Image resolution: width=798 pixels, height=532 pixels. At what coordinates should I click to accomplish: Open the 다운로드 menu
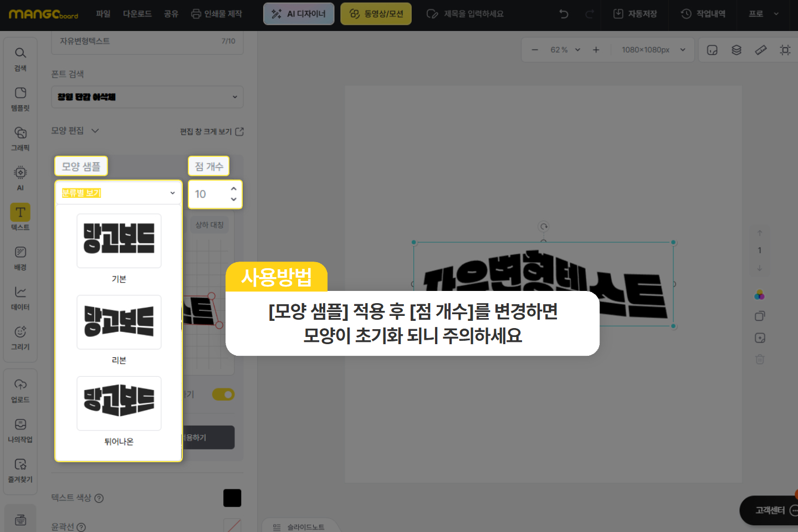(137, 14)
